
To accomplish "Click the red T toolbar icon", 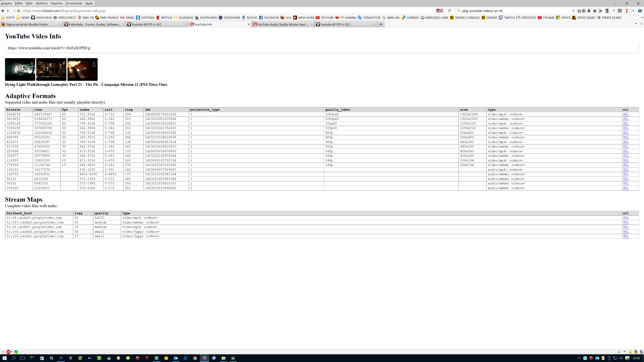I will pyautogui.click(x=627, y=11).
